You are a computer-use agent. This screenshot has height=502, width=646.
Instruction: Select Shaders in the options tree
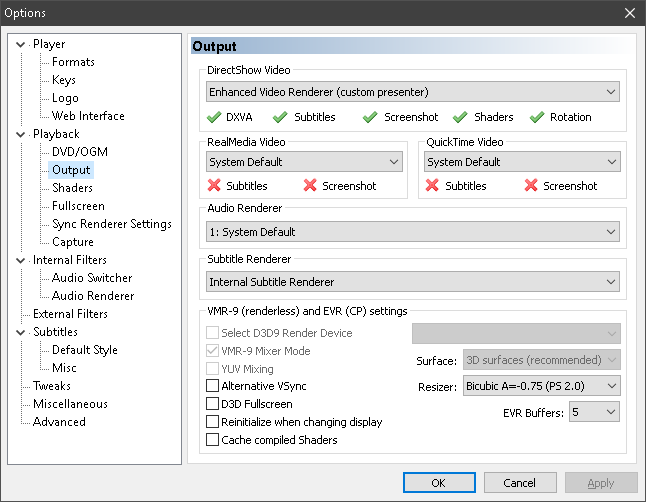coord(72,188)
